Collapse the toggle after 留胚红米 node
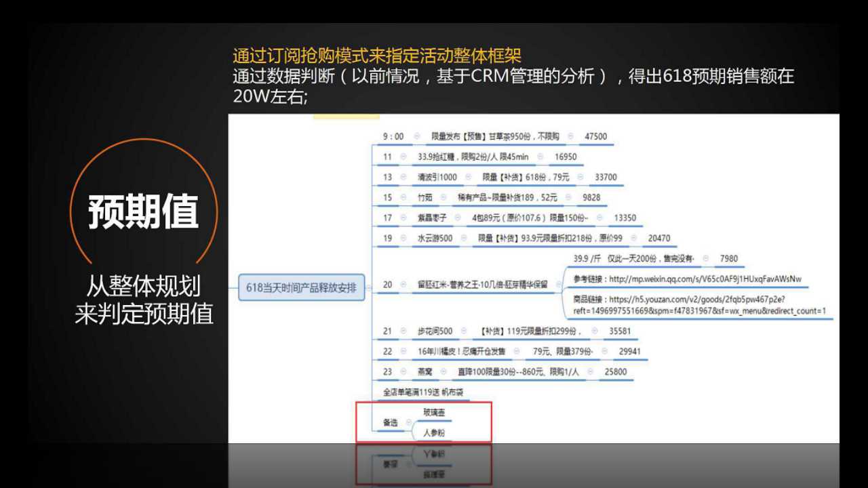 pyautogui.click(x=559, y=285)
